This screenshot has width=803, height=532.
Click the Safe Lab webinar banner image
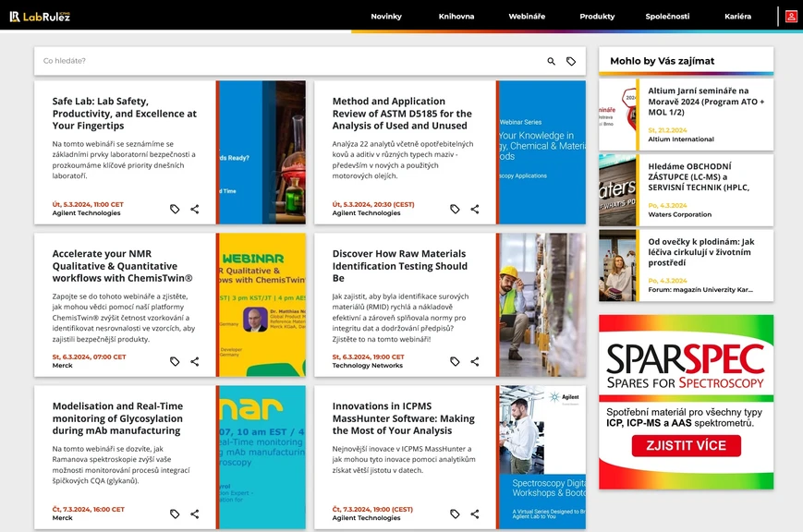pyautogui.click(x=262, y=152)
